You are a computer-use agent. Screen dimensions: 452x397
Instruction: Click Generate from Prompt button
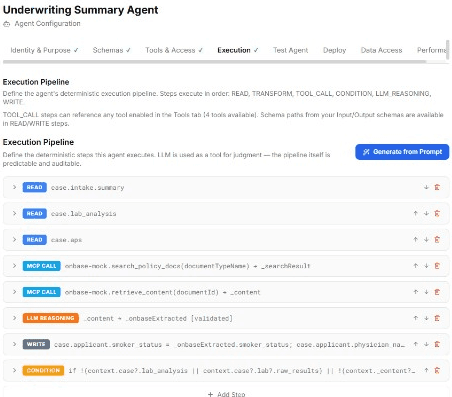402,152
